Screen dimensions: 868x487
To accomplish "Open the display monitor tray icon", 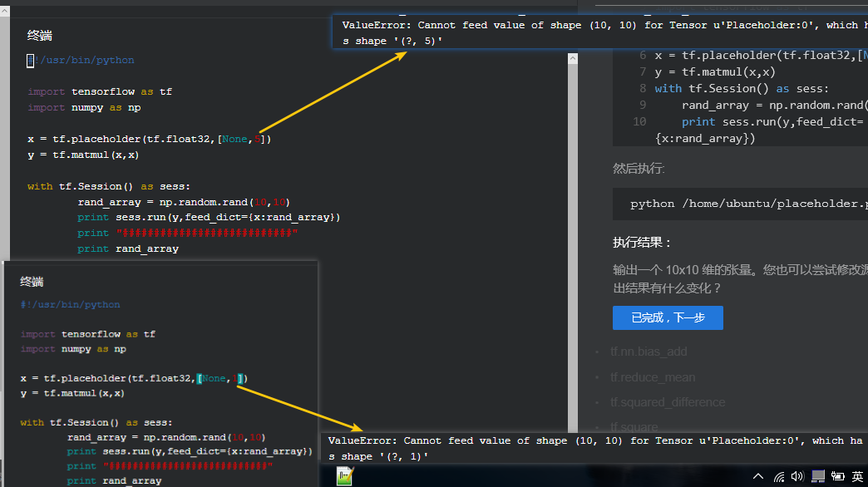I will tap(818, 476).
